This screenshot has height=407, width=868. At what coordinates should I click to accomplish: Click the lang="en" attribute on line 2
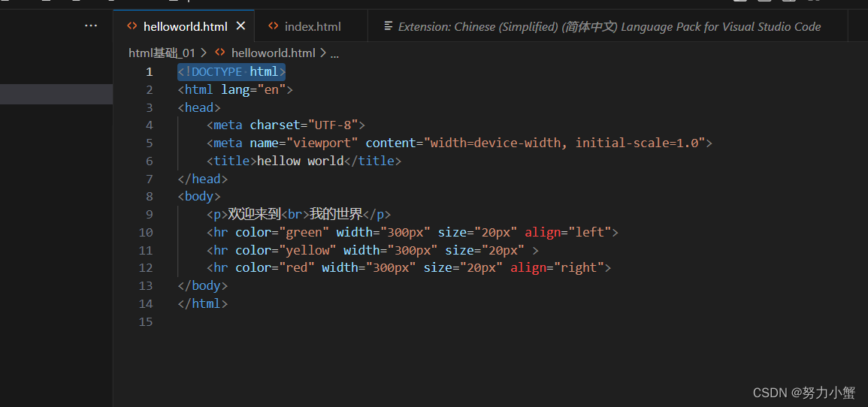(253, 89)
